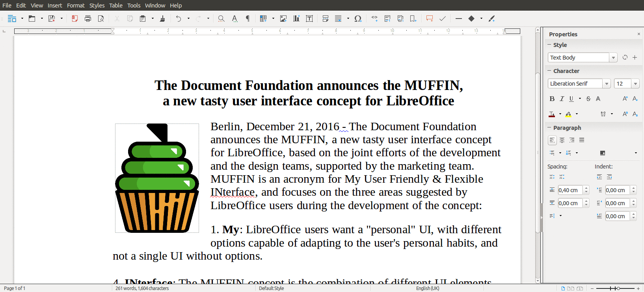
Task: Open the File menu
Action: tap(7, 6)
